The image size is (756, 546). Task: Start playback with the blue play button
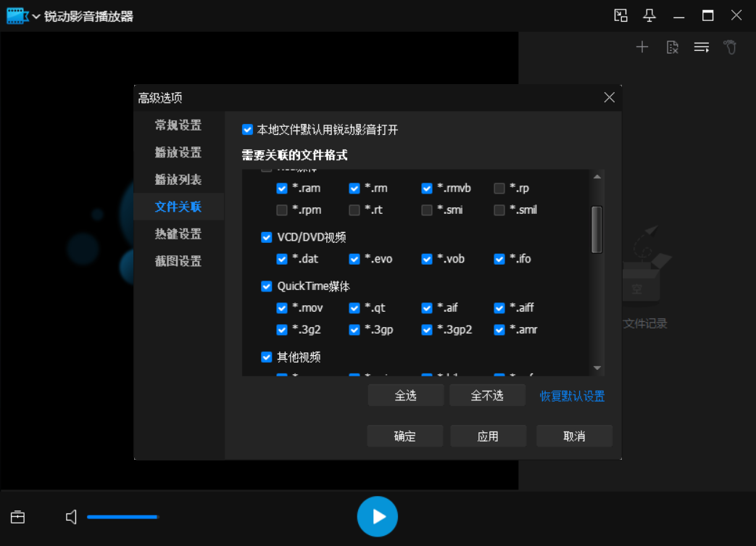click(x=377, y=516)
